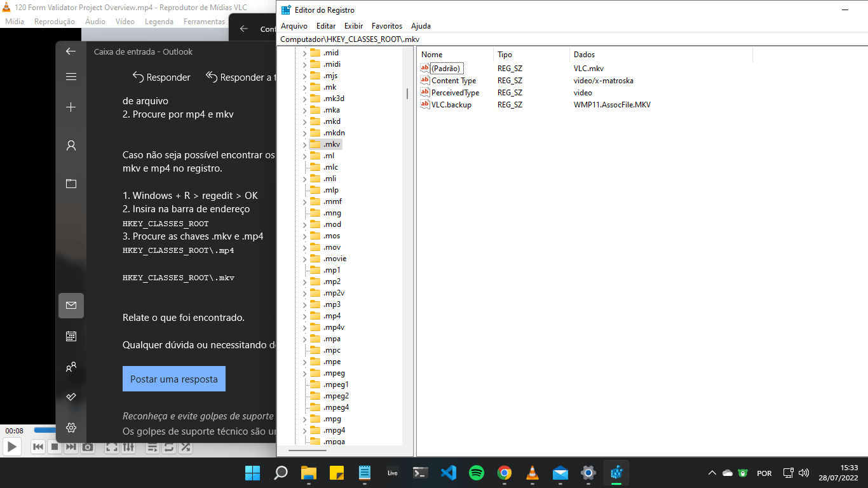Click Content Type value icon
The width and height of the screenshot is (868, 488).
tap(425, 80)
